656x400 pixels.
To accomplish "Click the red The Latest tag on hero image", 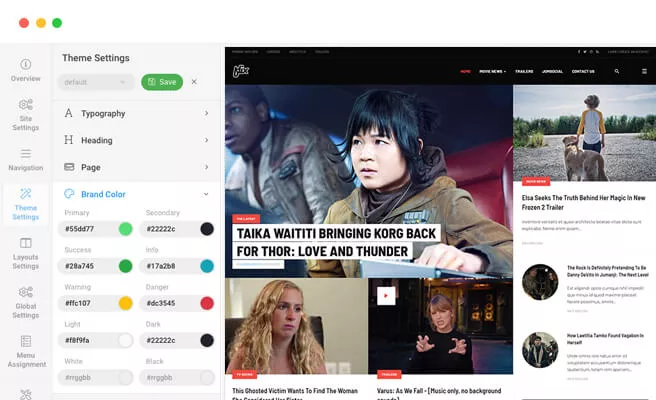I will point(246,219).
